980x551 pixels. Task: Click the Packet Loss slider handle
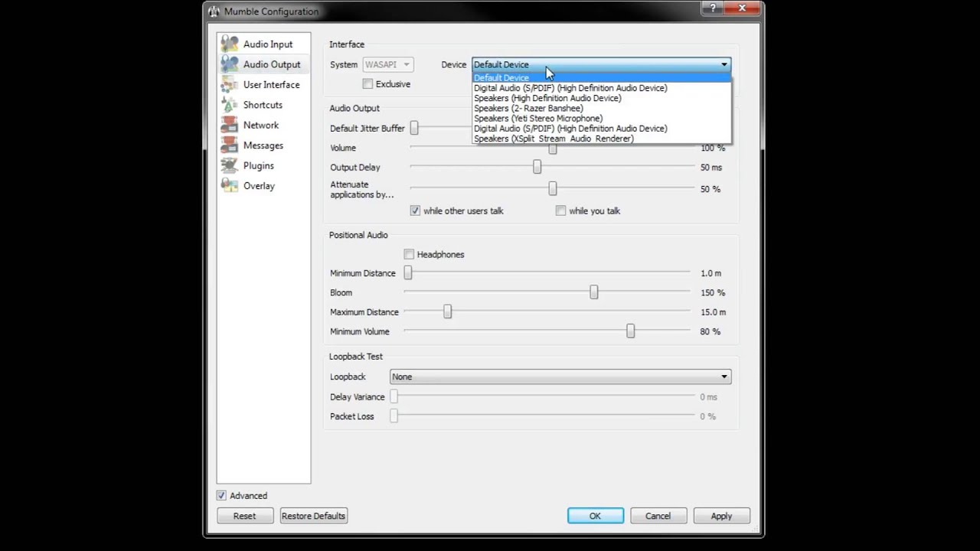click(394, 416)
